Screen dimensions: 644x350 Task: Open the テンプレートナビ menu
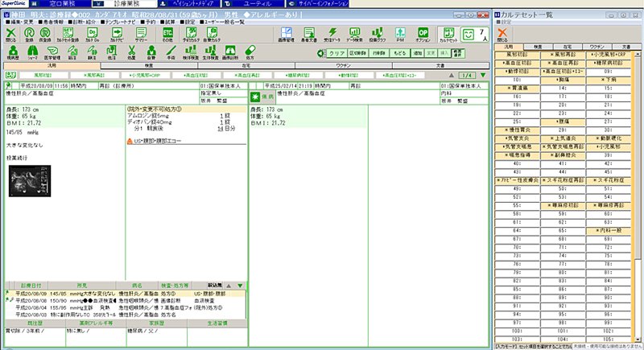click(118, 22)
